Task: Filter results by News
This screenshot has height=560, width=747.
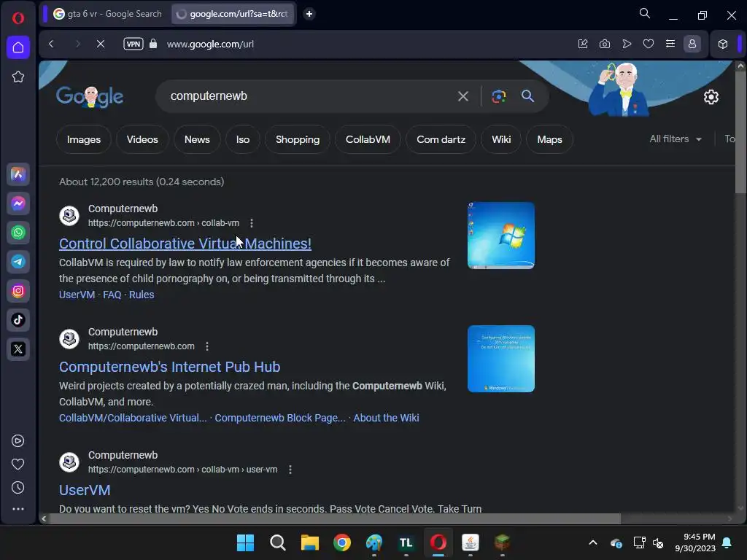Action: (197, 139)
